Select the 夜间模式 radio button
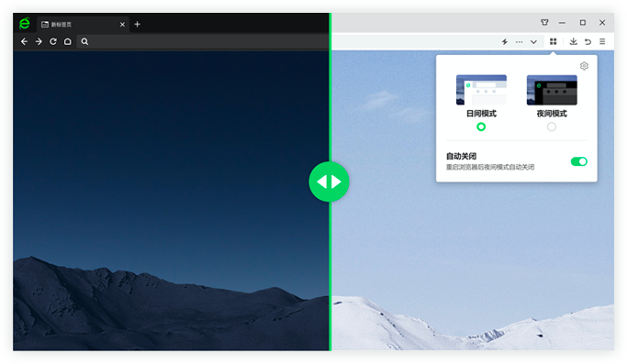The image size is (627, 364). click(552, 127)
